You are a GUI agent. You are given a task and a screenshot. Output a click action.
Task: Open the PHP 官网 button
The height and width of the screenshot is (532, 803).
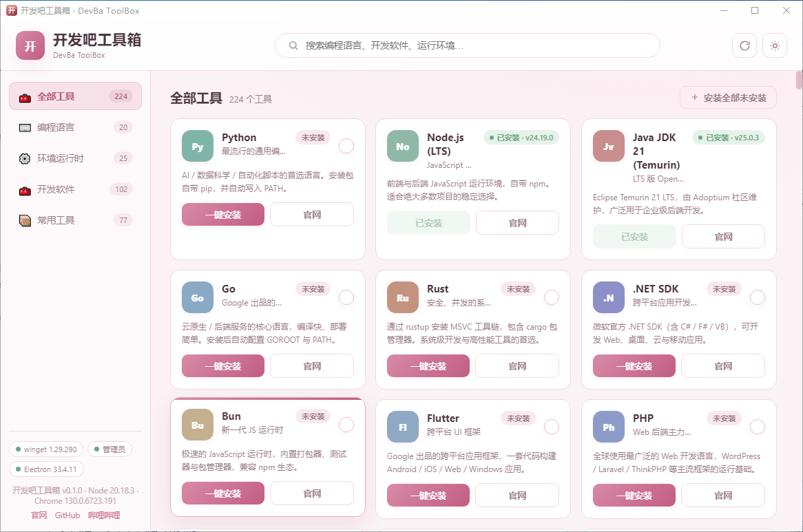tap(723, 496)
